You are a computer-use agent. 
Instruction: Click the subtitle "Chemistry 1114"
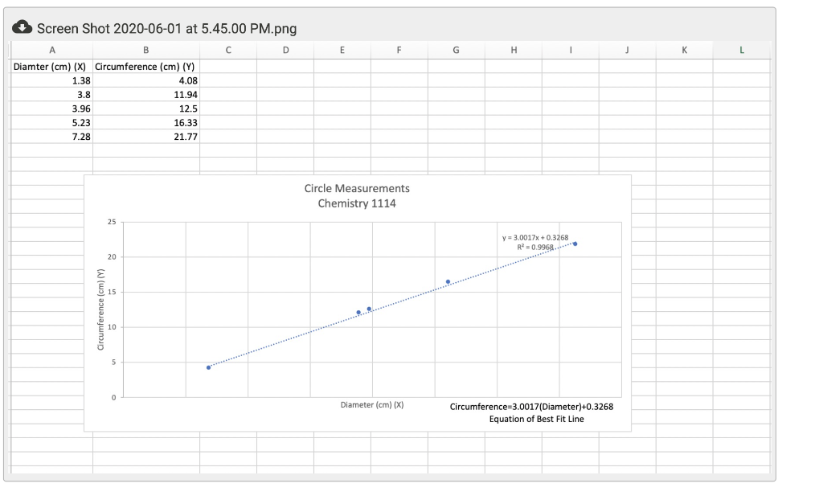356,203
